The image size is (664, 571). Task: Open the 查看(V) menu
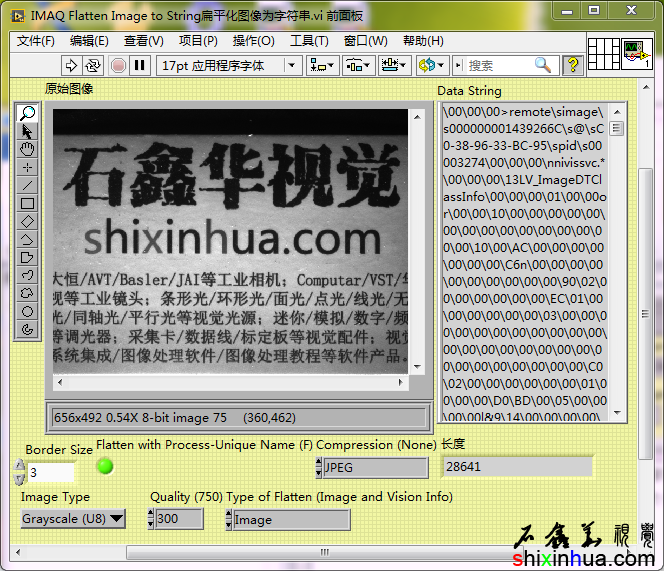click(x=144, y=41)
